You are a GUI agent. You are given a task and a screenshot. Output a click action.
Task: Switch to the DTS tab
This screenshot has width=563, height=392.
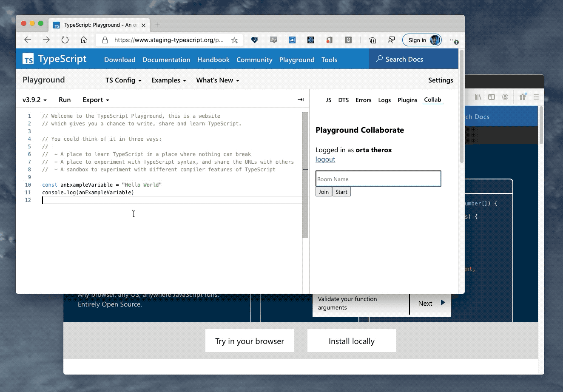pyautogui.click(x=344, y=100)
